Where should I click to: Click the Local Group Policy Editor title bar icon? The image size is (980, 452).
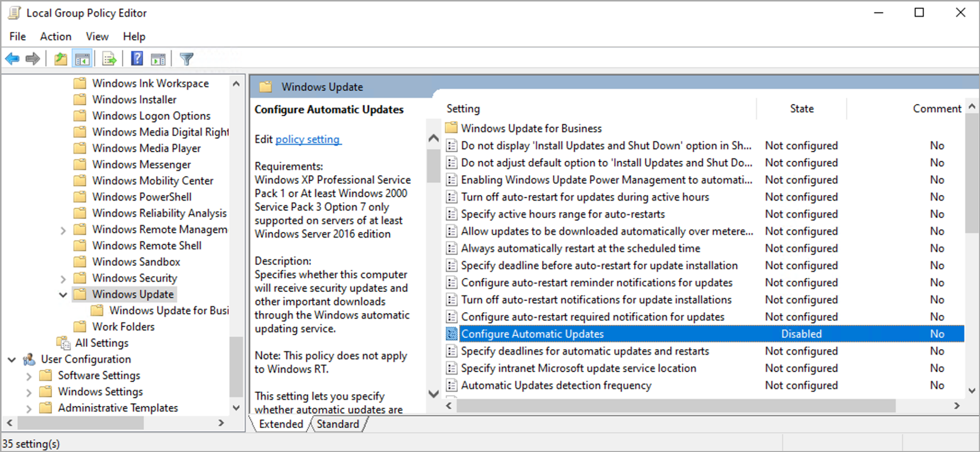[x=15, y=13]
